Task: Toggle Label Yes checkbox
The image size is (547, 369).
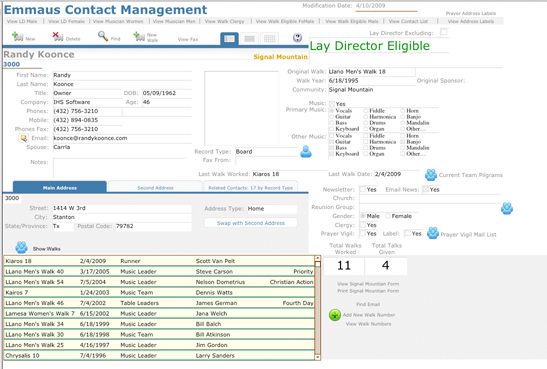Action: (407, 233)
